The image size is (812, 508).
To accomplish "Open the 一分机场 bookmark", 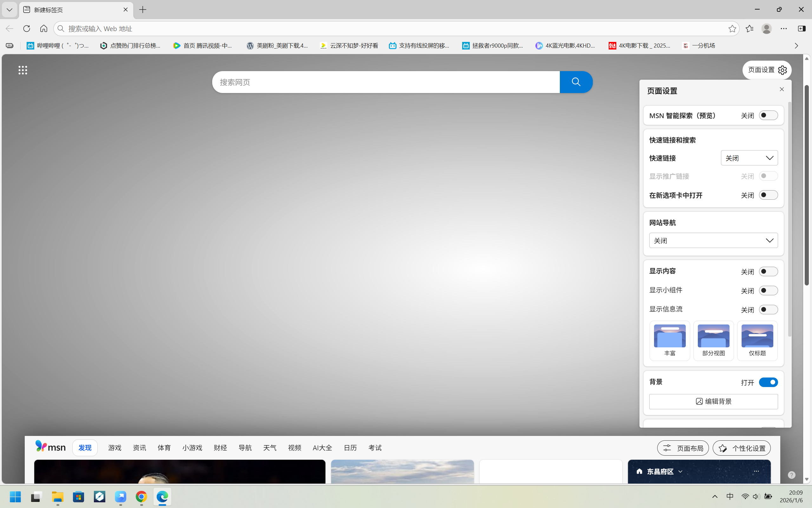I will (x=699, y=45).
